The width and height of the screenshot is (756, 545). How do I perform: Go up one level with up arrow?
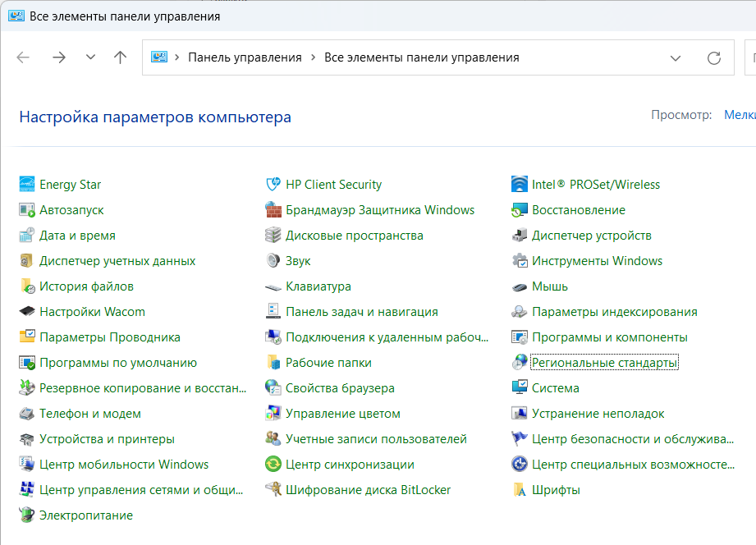(x=120, y=57)
